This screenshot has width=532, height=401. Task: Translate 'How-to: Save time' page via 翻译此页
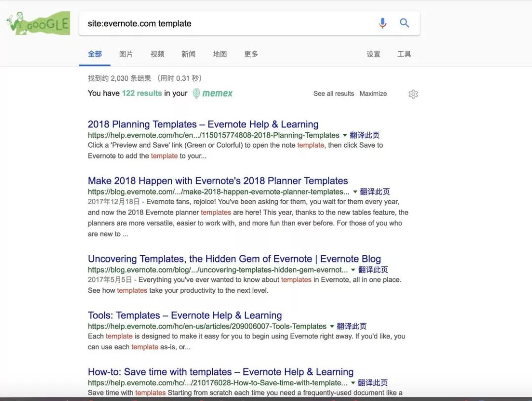(x=372, y=383)
